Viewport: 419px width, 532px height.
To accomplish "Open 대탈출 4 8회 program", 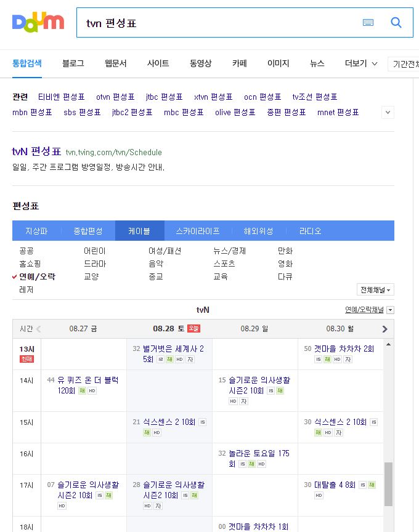I will 335,485.
